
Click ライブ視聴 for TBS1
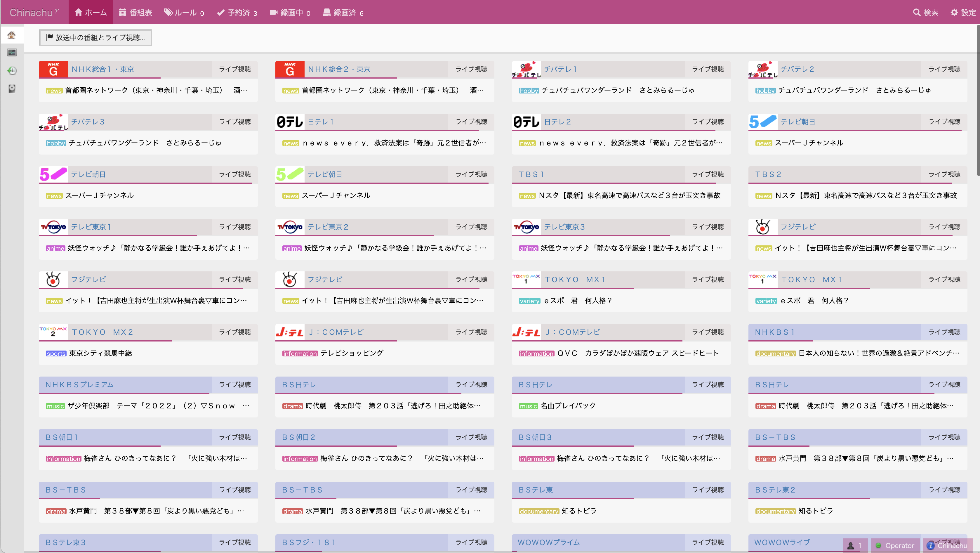[708, 174]
